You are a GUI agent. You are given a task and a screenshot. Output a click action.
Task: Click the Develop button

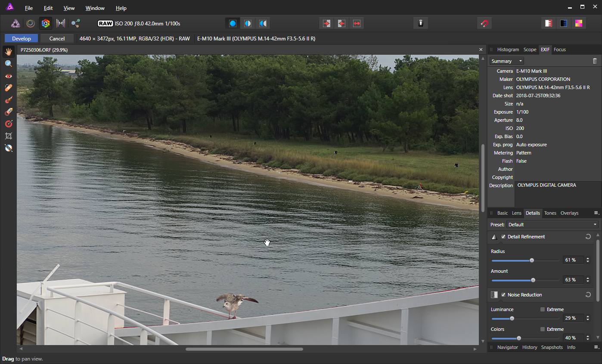(21, 39)
